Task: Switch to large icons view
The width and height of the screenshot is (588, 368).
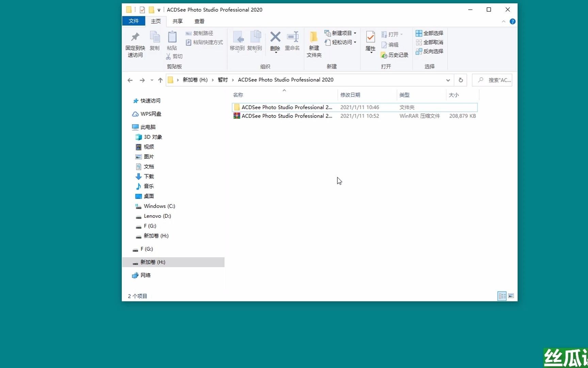Action: pyautogui.click(x=511, y=296)
